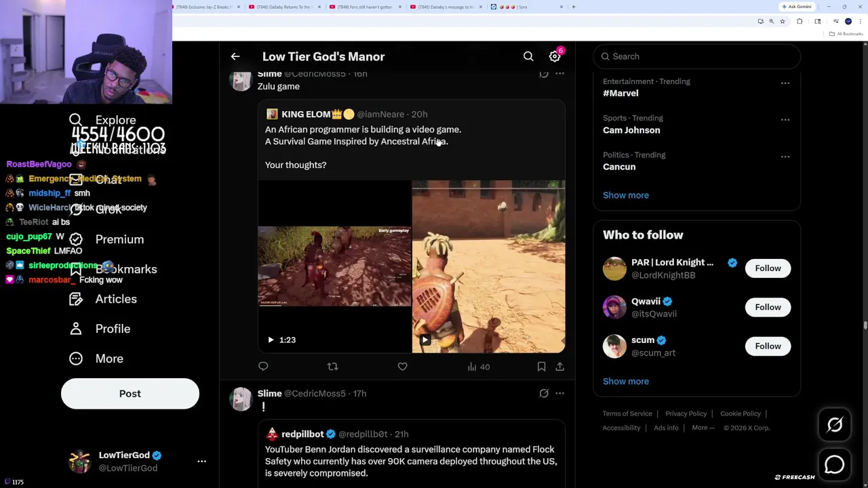Open the Ads info footer link
The image size is (868, 488).
666,428
